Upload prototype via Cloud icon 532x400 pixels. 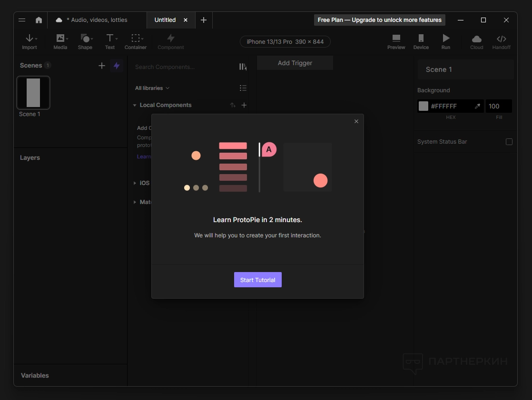click(476, 39)
